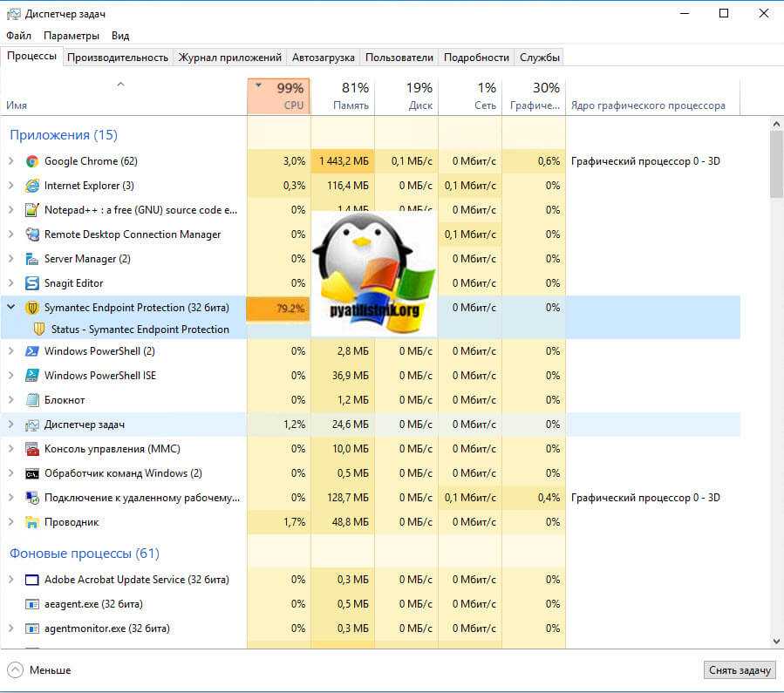Click the Symantec Endpoint Protection shield icon
This screenshot has width=784, height=693.
(x=32, y=308)
